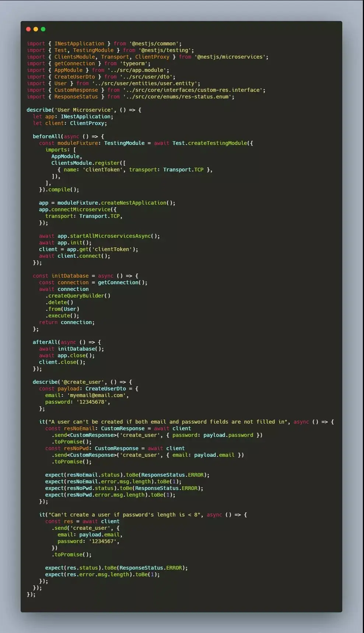Click the 'let app: INestApplication;' line
This screenshot has height=633, width=364.
[73, 116]
